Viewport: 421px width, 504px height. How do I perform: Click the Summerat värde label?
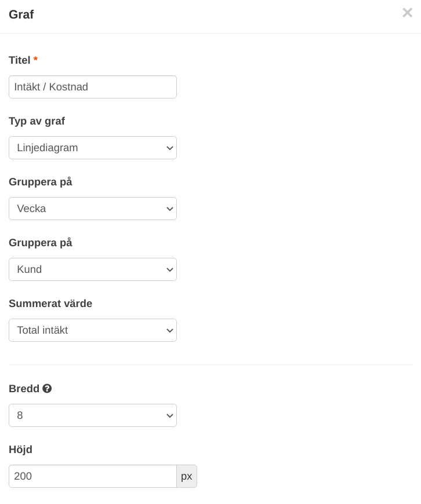(50, 304)
